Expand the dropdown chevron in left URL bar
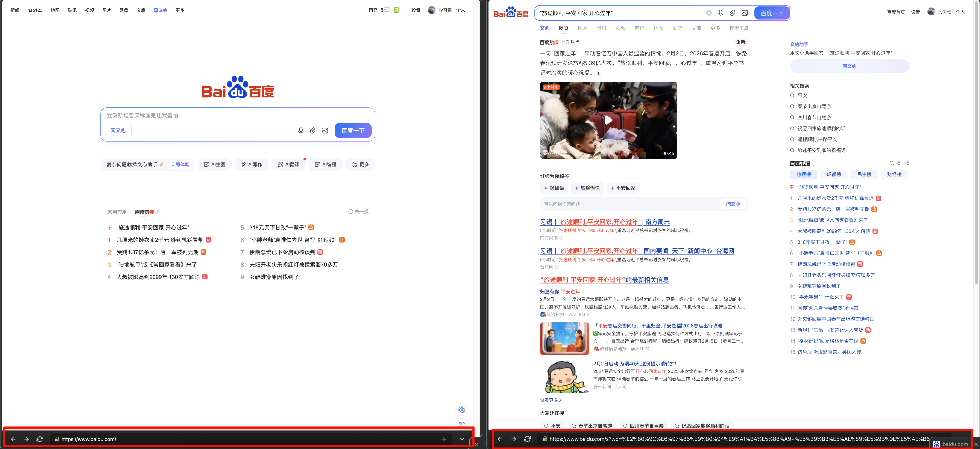The width and height of the screenshot is (980, 449). 462,439
